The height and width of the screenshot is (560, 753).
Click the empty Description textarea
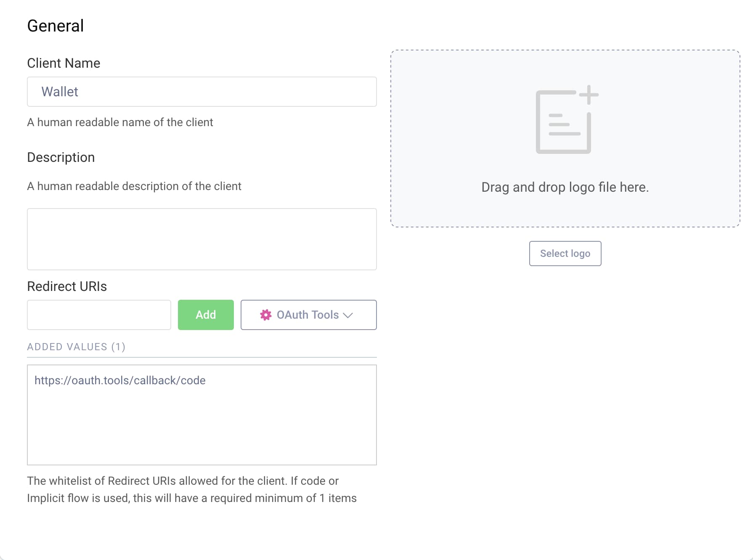tap(202, 239)
